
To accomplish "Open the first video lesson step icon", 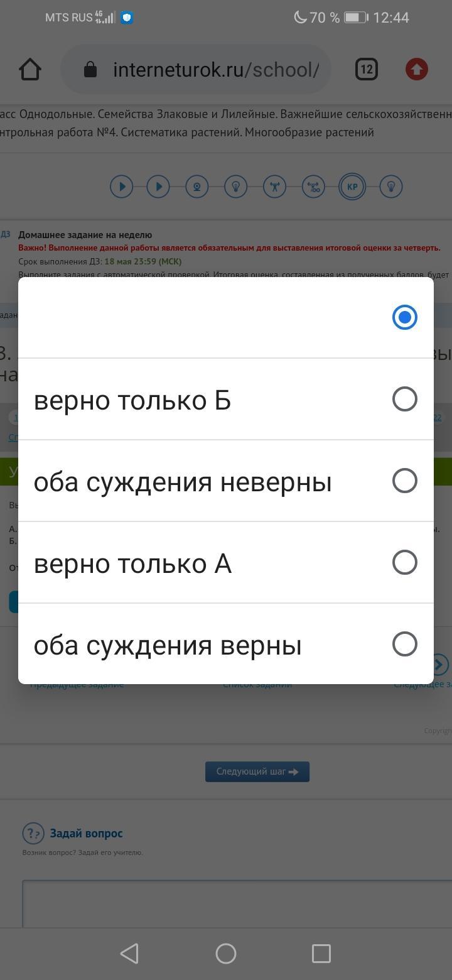I will [121, 187].
